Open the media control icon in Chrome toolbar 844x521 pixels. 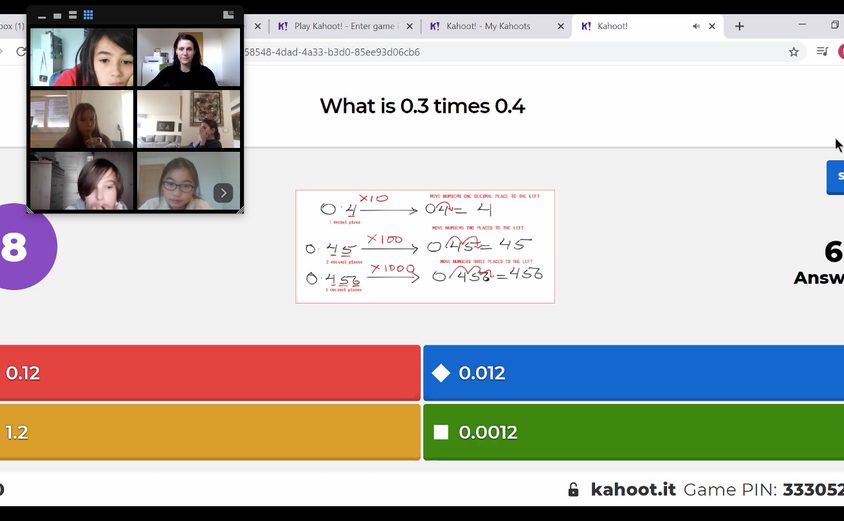(822, 52)
